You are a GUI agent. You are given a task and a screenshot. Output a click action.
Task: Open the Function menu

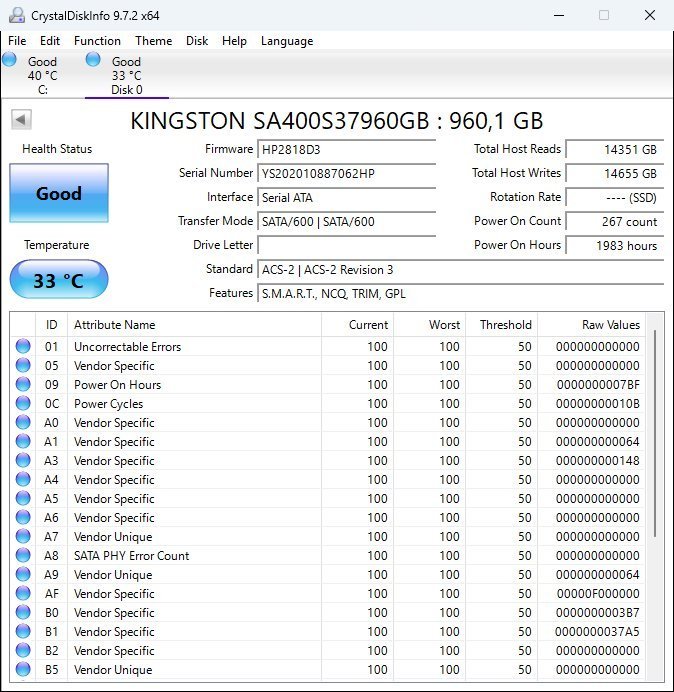97,41
